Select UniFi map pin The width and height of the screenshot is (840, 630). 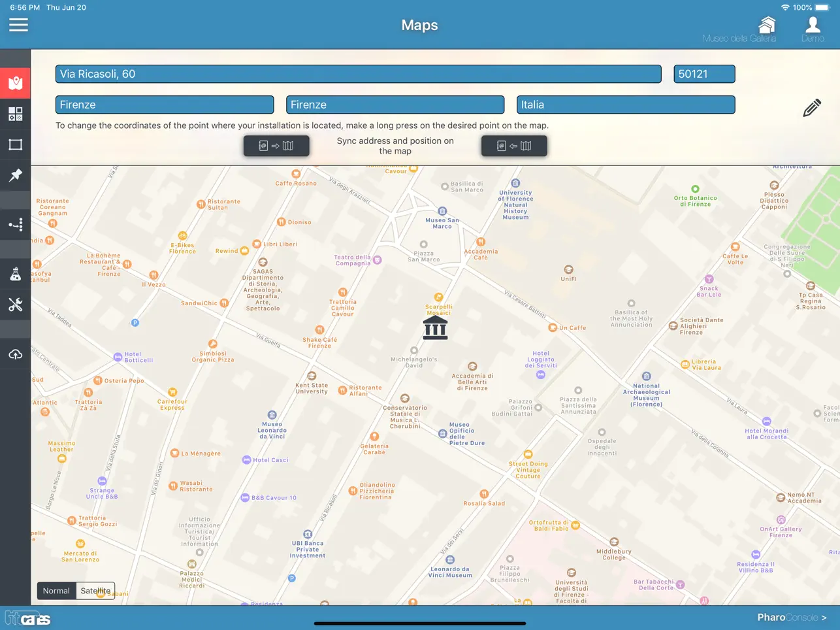tap(568, 269)
